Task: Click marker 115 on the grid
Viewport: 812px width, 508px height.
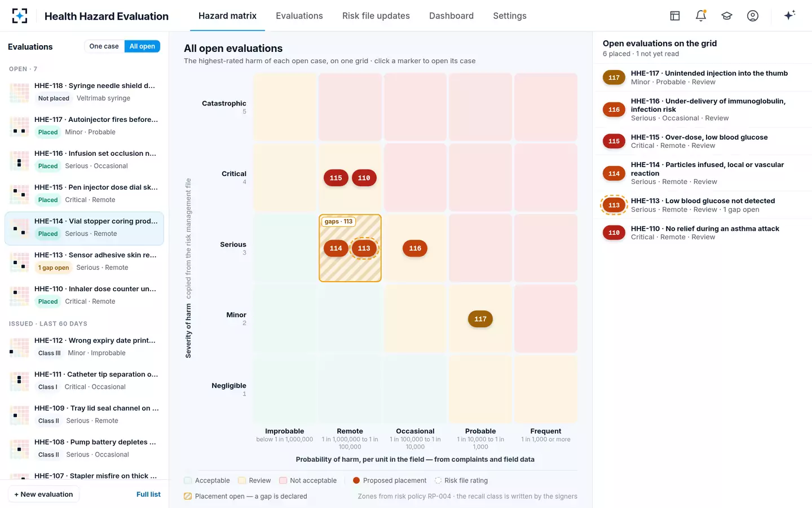Action: pyautogui.click(x=336, y=178)
